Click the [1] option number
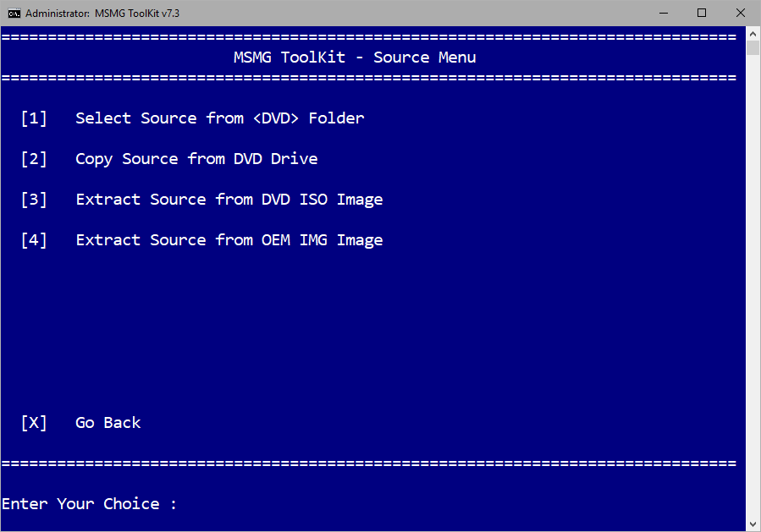Screen dimensions: 761x532 [x=34, y=118]
